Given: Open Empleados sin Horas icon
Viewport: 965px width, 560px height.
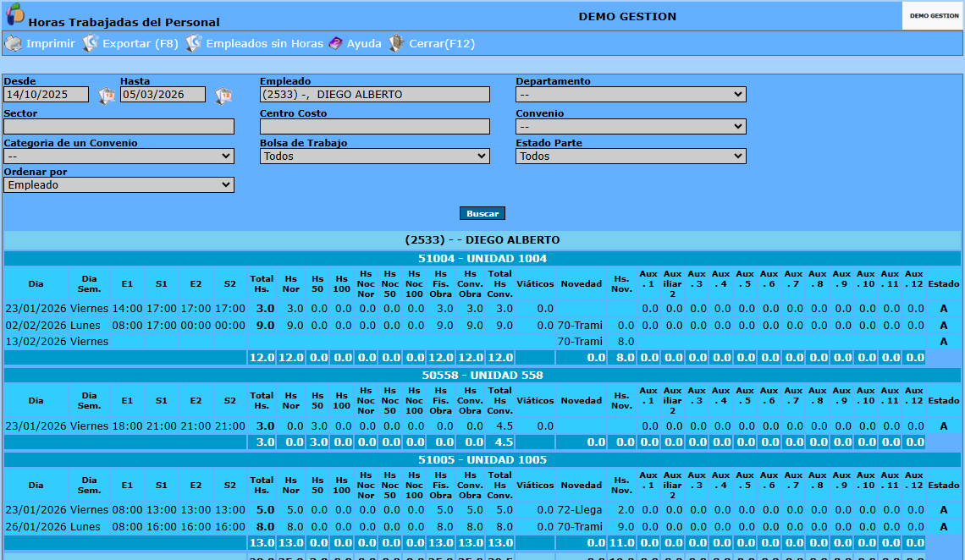Looking at the screenshot, I should pyautogui.click(x=194, y=44).
